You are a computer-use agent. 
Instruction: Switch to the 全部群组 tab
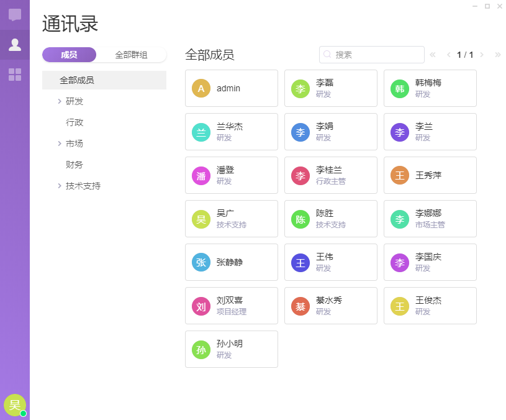[x=132, y=55]
